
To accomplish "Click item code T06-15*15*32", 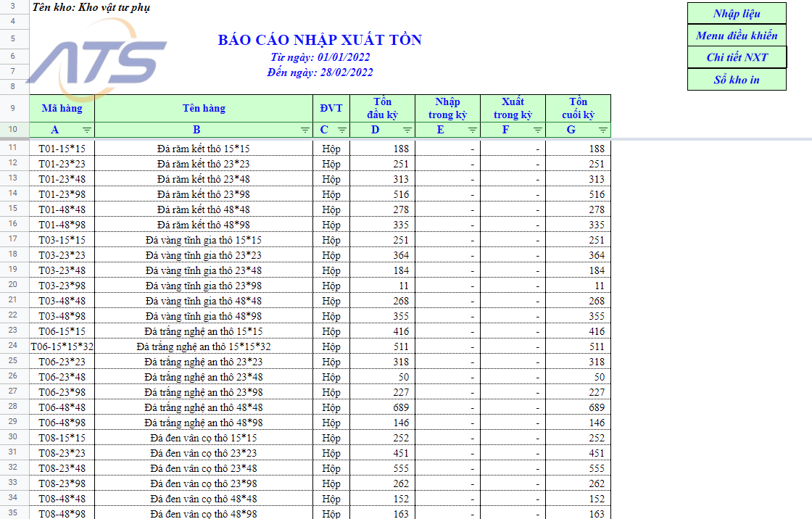I will pyautogui.click(x=62, y=346).
